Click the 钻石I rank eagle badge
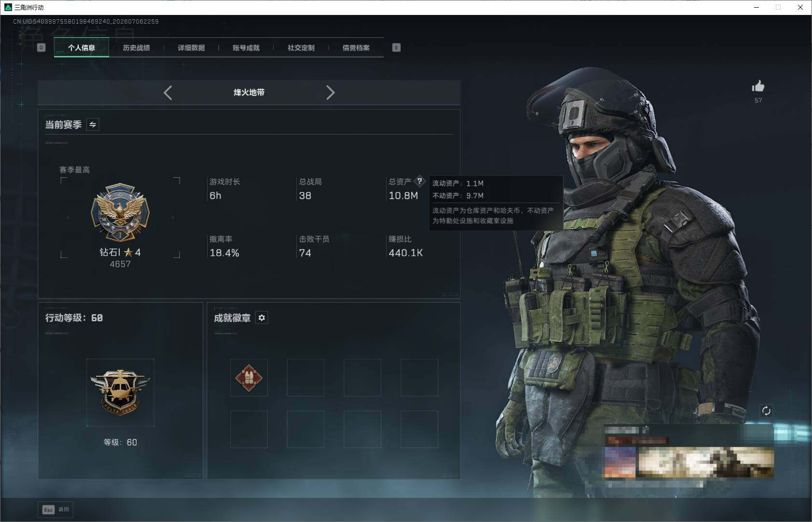 [120, 212]
